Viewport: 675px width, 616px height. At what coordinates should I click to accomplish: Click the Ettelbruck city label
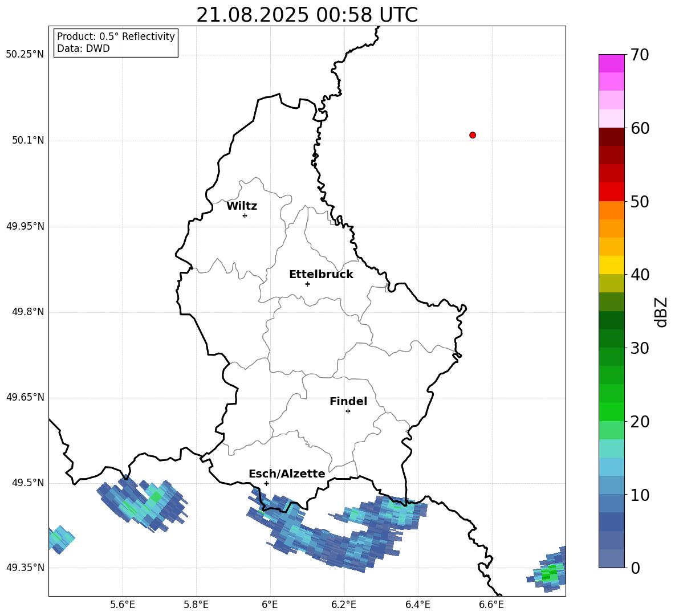[x=321, y=275]
